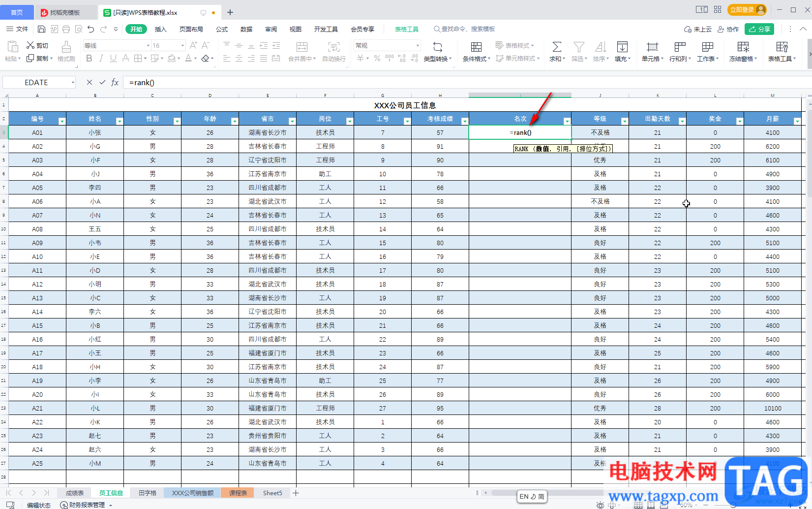Image resolution: width=812 pixels, height=509 pixels.
Task: Toggle Italic formatting
Action: tap(101, 58)
